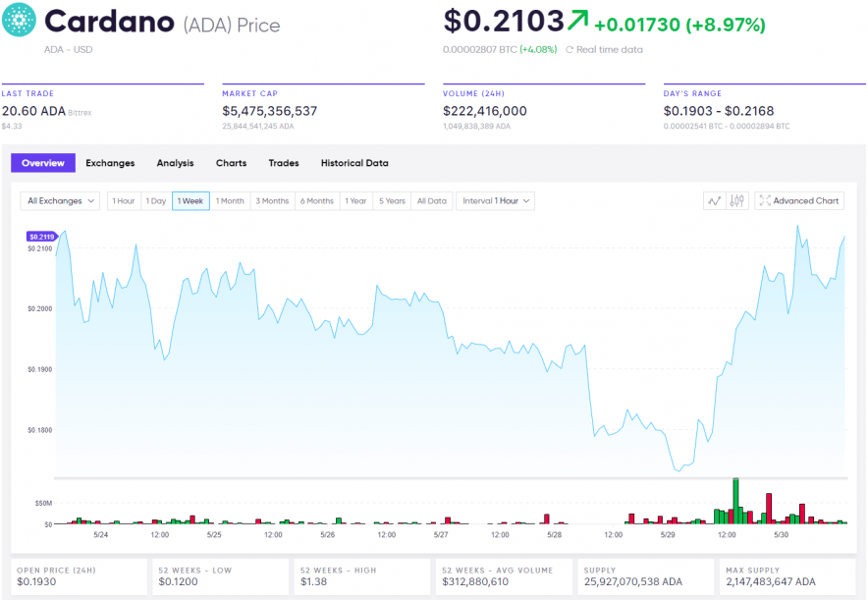Screen dimensions: 868x600
Task: Click the $0.2119 price marker on the chart
Action: 41,236
